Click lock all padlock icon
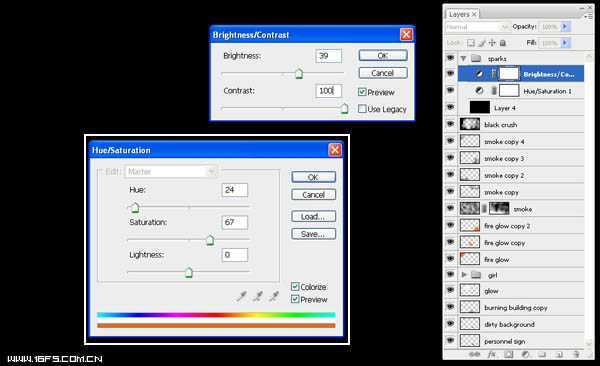This screenshot has height=366, width=600. point(503,43)
